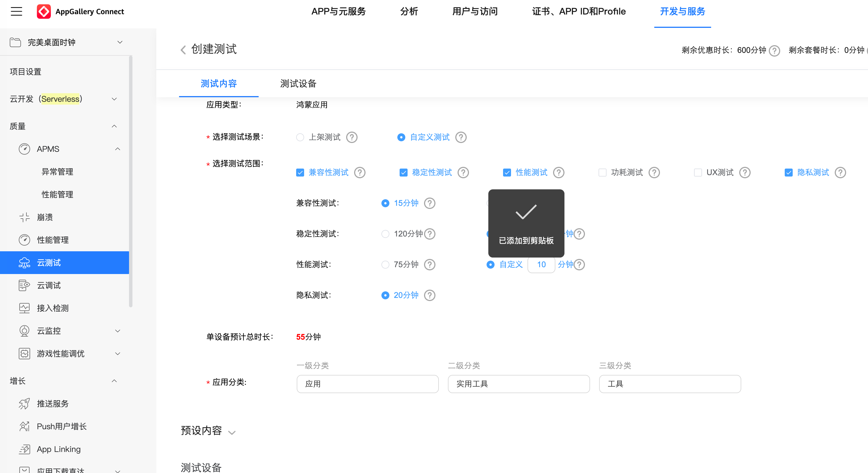This screenshot has width=868, height=473.
Task: Switch to the 测试内容 tab
Action: 219,84
